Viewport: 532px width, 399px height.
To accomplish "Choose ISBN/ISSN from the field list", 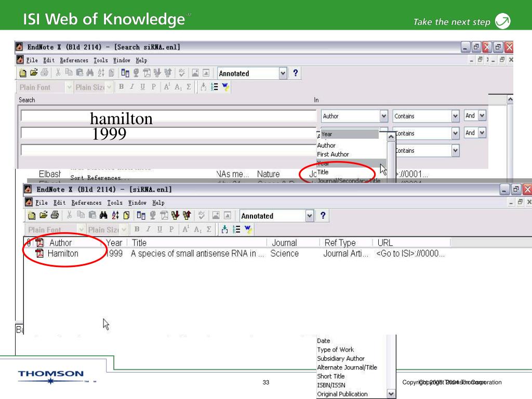I will click(331, 385).
